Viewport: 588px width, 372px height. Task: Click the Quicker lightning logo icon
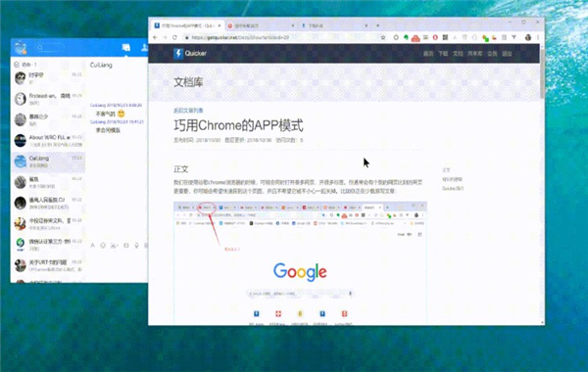[x=178, y=53]
